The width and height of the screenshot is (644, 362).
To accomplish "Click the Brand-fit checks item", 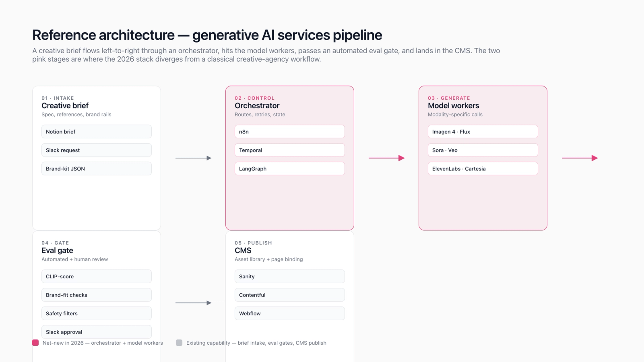I will [x=97, y=295].
